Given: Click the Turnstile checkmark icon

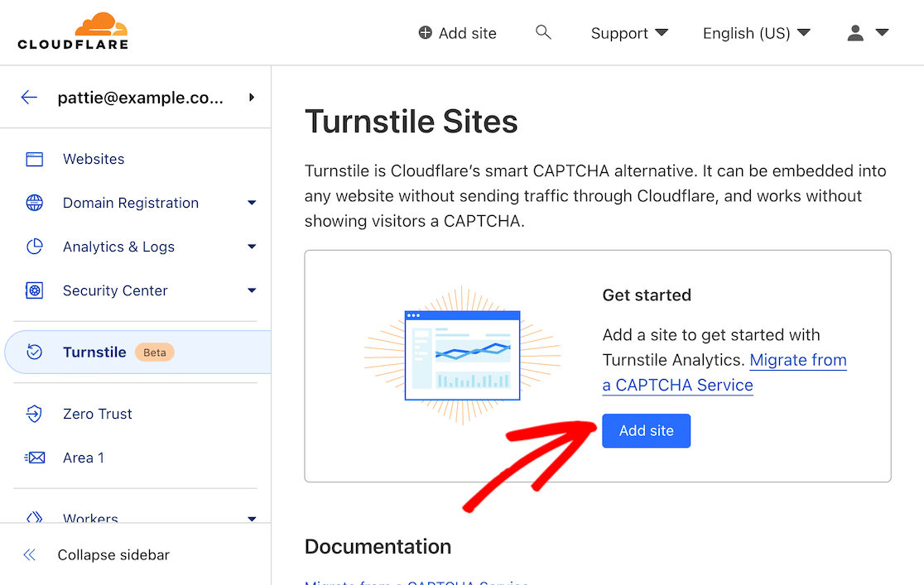Looking at the screenshot, I should click(x=35, y=352).
